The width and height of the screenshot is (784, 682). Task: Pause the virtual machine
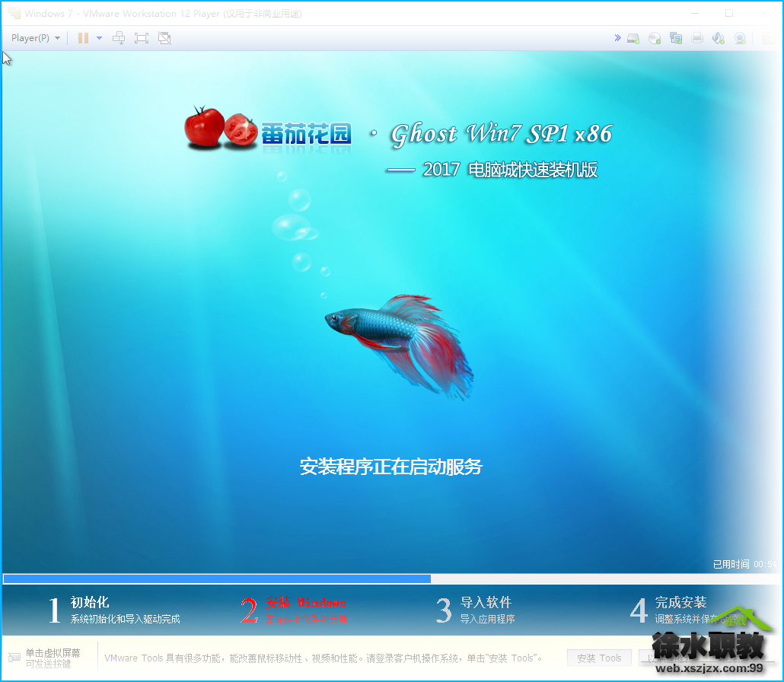[x=83, y=38]
